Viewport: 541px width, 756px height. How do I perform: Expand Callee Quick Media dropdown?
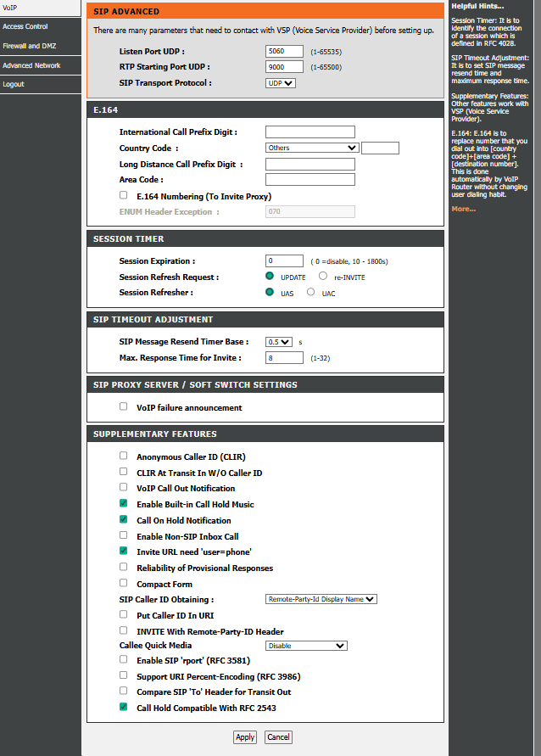point(306,646)
